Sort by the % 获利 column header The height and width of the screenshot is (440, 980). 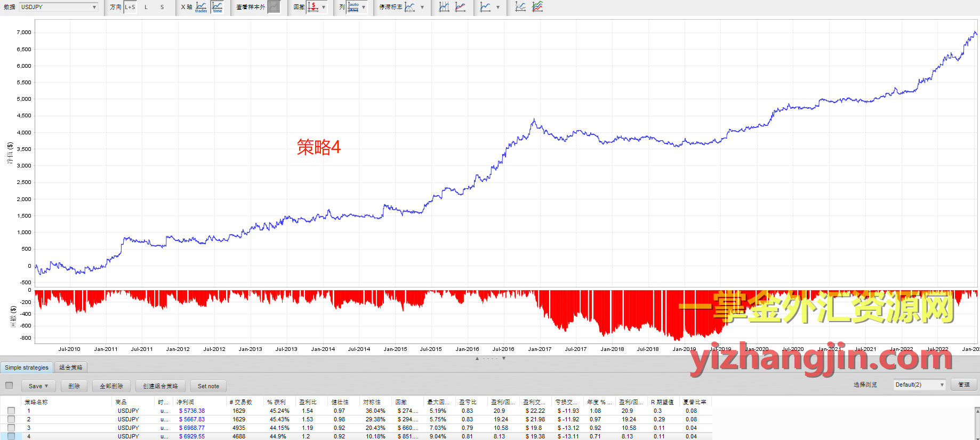point(277,402)
